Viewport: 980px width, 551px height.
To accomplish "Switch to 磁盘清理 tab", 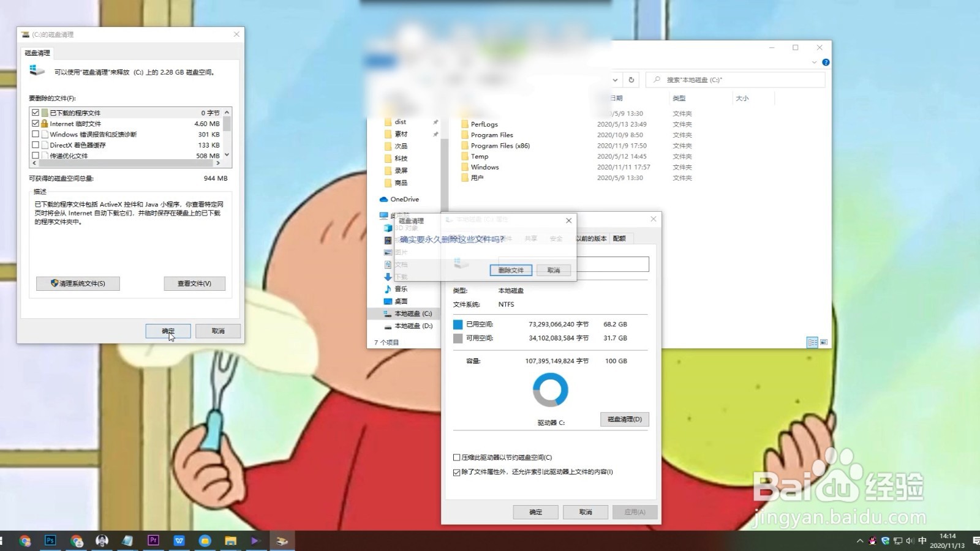I will (37, 53).
